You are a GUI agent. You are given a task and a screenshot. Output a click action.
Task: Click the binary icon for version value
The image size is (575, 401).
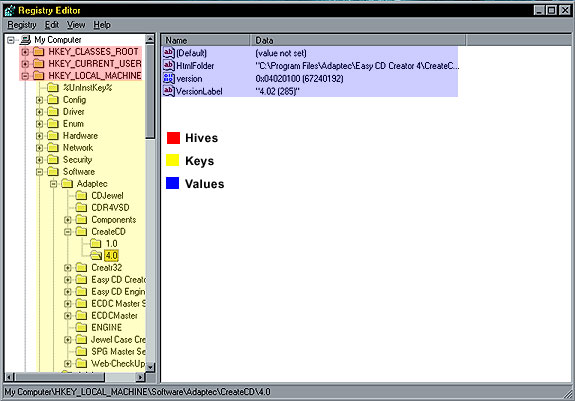pos(168,78)
